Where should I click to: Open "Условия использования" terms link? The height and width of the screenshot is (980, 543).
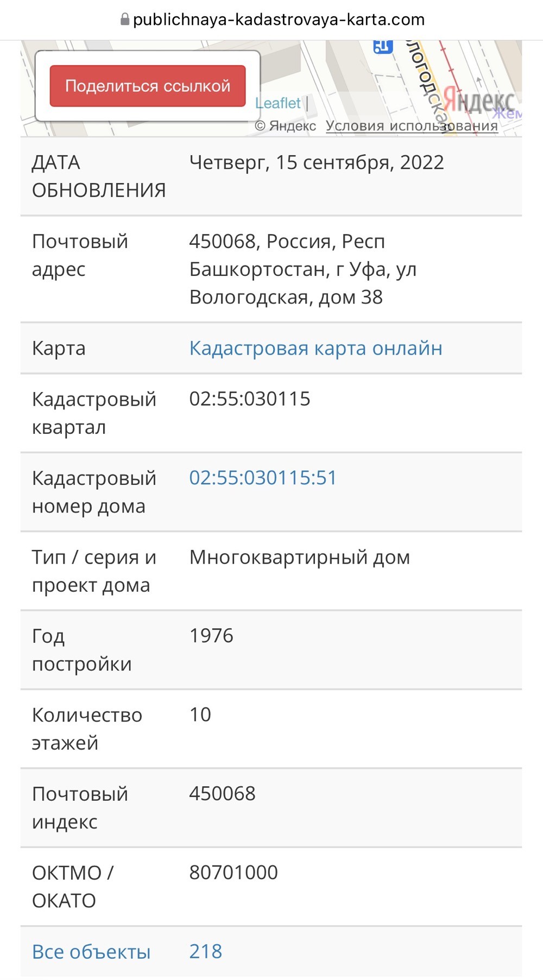(412, 126)
